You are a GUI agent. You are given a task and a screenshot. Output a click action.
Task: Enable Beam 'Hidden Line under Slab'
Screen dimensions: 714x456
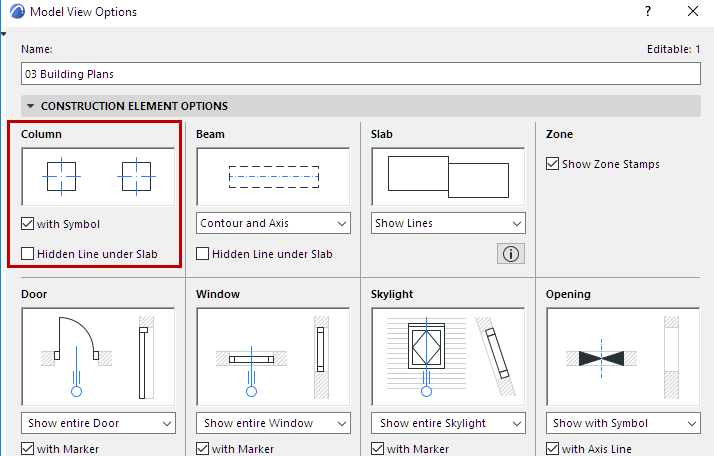click(x=203, y=254)
